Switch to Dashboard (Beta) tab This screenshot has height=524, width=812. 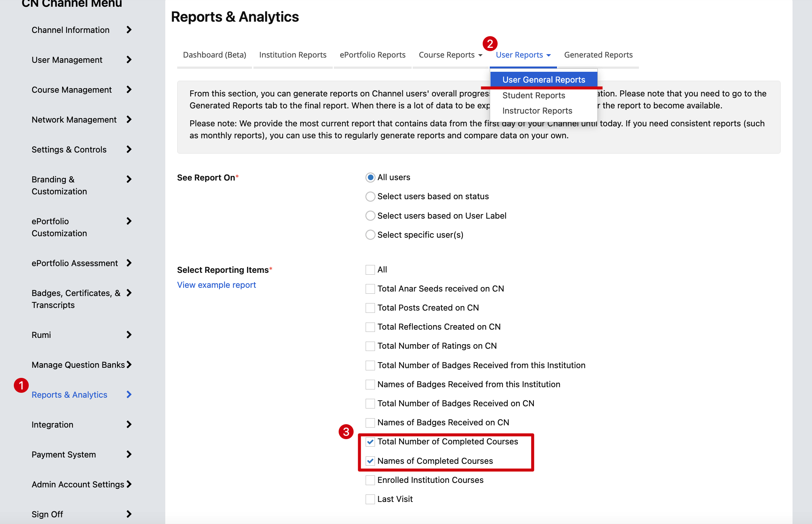click(x=215, y=55)
